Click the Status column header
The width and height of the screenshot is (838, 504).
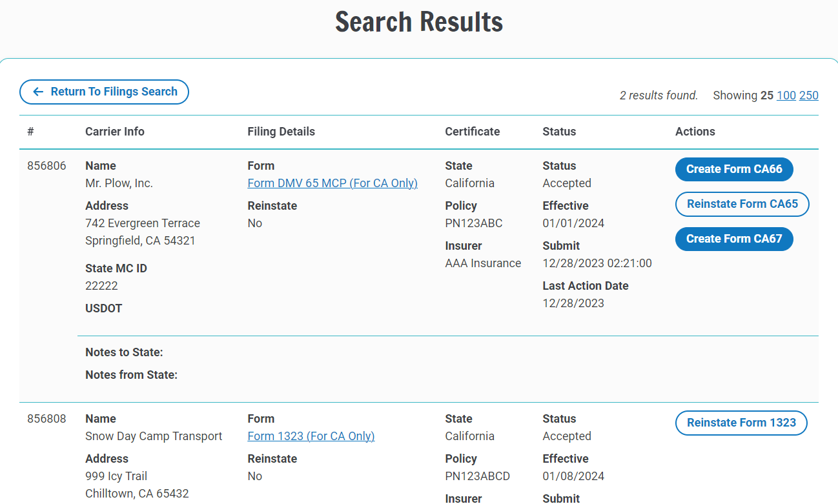(559, 131)
